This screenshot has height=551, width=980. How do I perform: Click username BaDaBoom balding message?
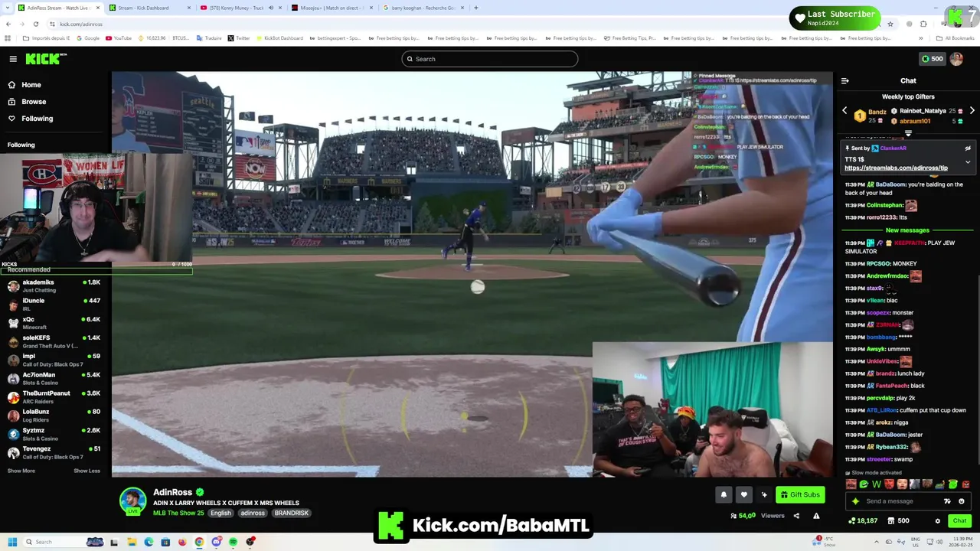891,184
